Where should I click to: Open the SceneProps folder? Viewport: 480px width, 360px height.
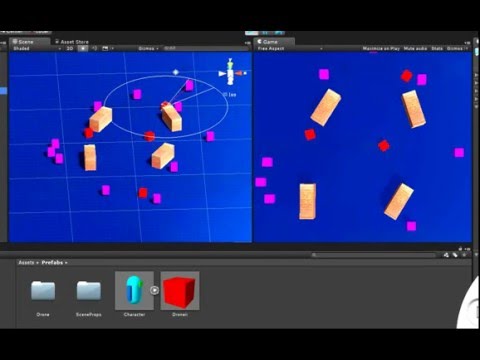(x=89, y=291)
